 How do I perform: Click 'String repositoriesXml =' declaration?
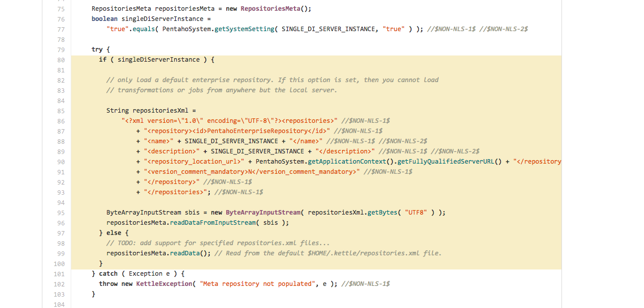151,111
